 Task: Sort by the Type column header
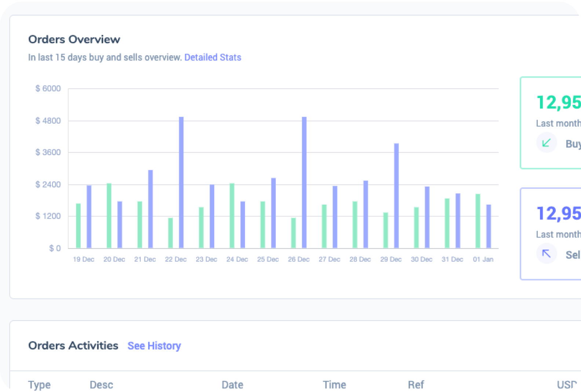click(x=39, y=385)
